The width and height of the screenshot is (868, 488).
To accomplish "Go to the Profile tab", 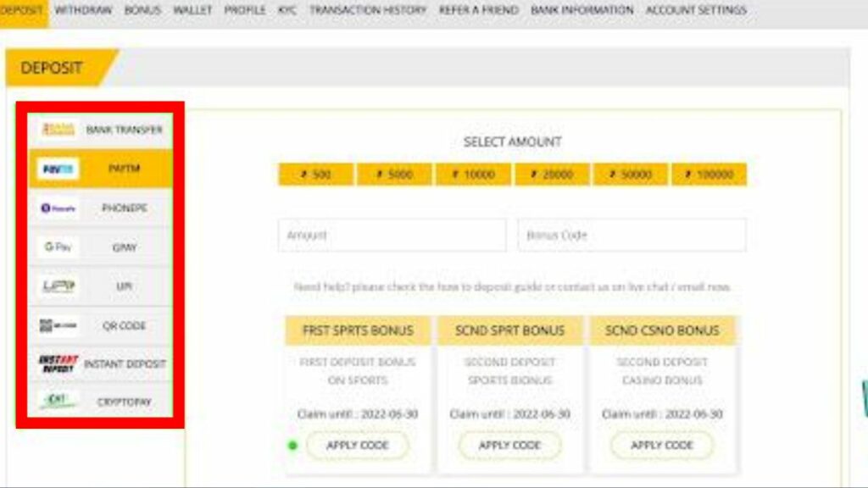I will click(x=245, y=10).
